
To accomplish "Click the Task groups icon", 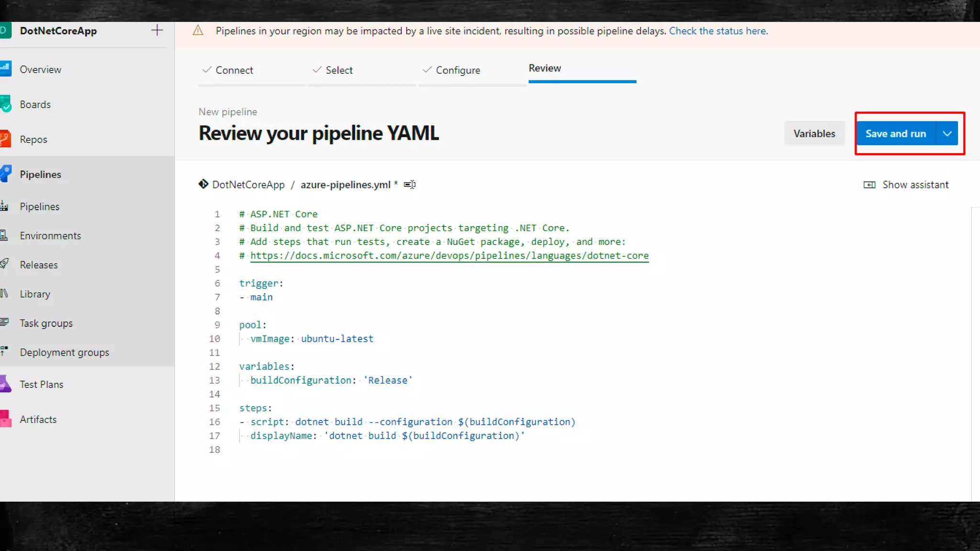I will (x=4, y=322).
